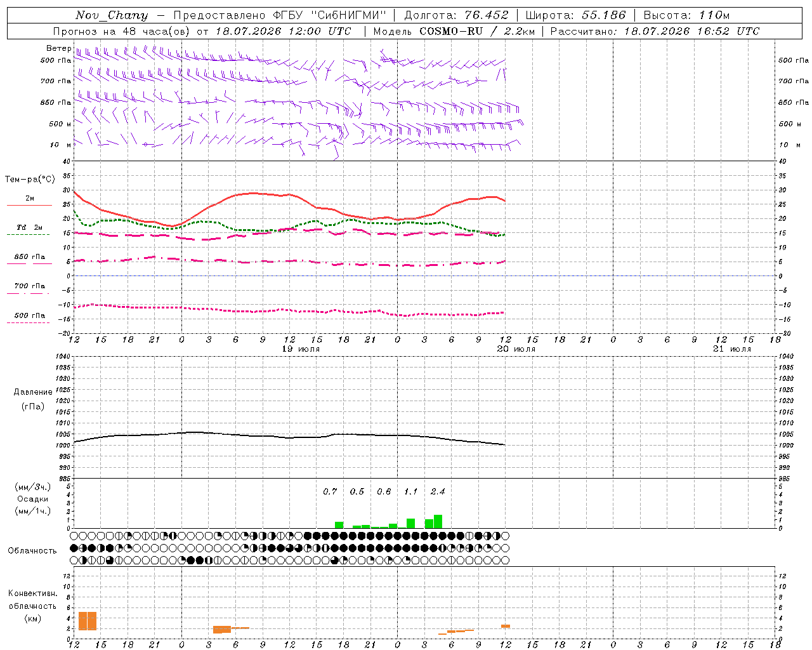Click the Давление pressure panel label

(x=33, y=392)
